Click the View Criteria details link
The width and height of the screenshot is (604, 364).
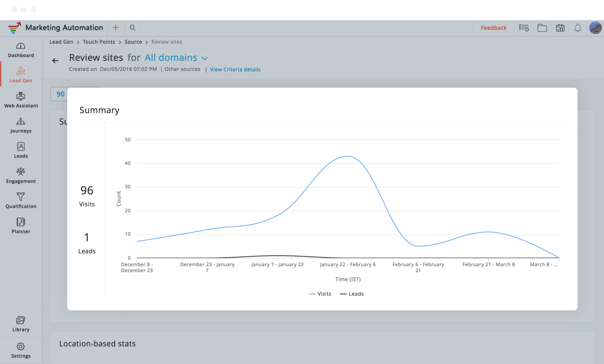pyautogui.click(x=235, y=69)
